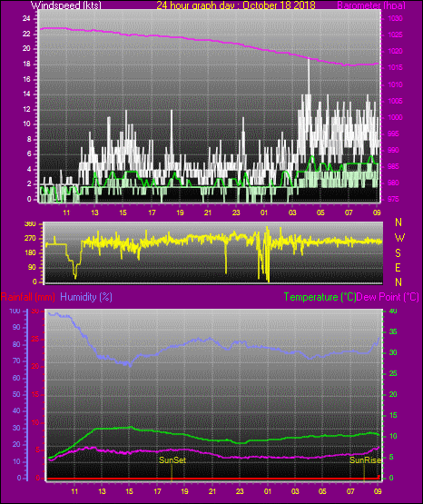Click the Windspeed (kts) axis title

point(66,5)
